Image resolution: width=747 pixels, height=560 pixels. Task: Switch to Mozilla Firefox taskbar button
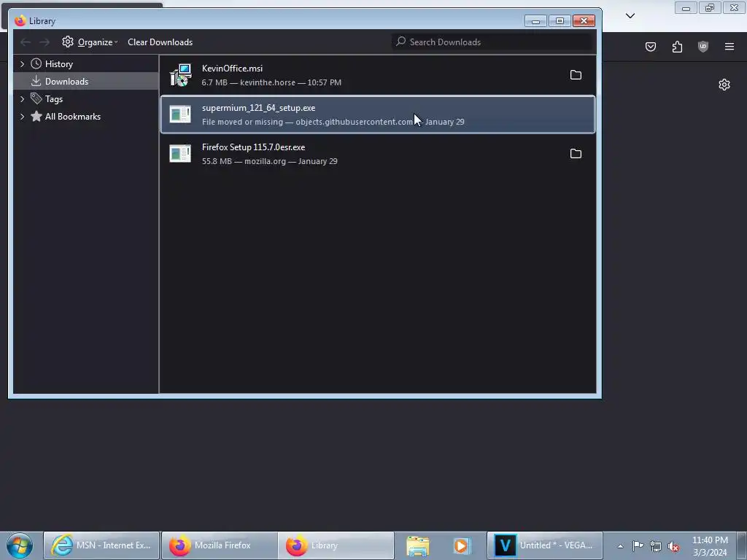tap(219, 545)
